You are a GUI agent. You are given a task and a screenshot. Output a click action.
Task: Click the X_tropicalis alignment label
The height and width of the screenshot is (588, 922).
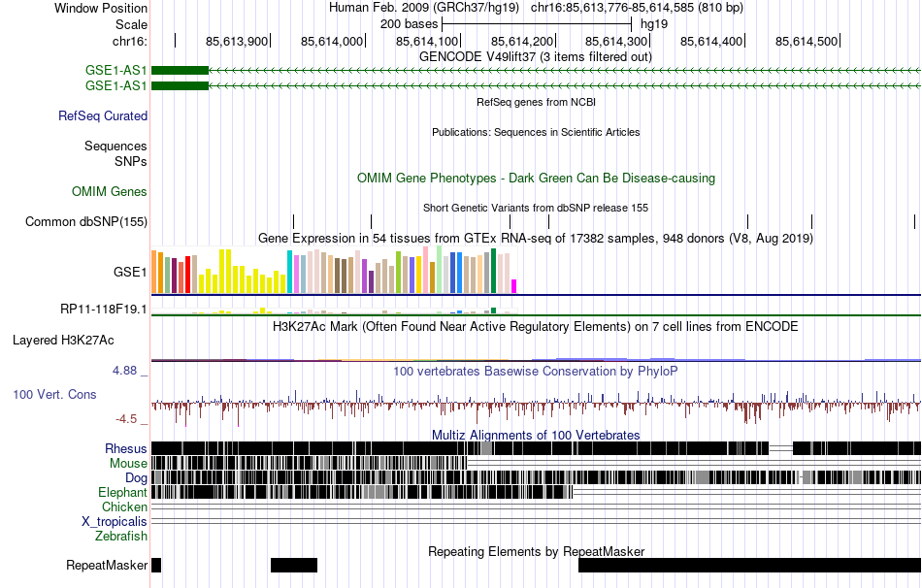(115, 522)
